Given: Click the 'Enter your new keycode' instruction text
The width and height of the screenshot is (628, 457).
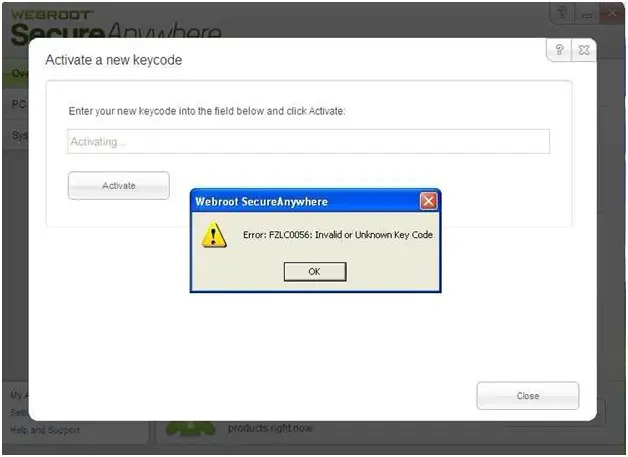Looking at the screenshot, I should coord(207,111).
